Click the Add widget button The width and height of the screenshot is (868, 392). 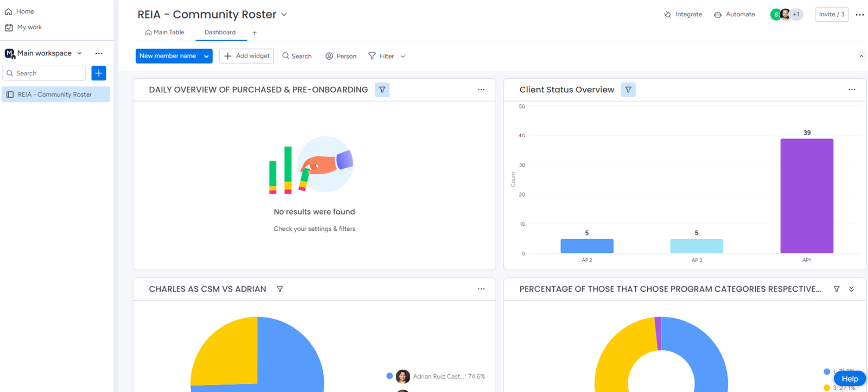click(246, 56)
